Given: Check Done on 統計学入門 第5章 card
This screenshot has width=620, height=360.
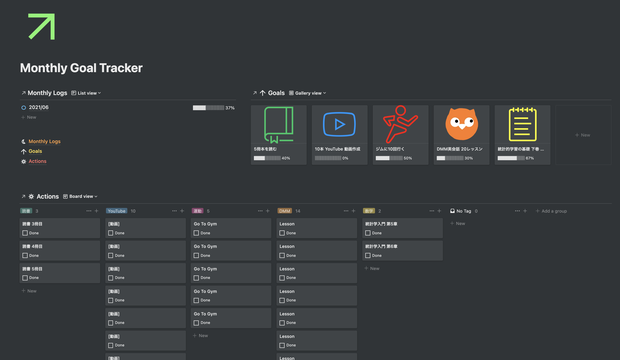Looking at the screenshot, I should pyautogui.click(x=368, y=233).
